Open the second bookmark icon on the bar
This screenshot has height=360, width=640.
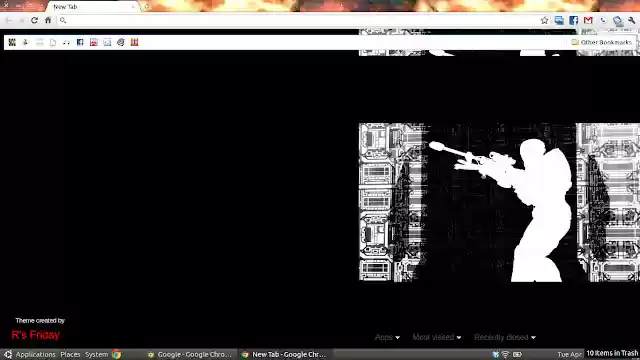click(26, 42)
